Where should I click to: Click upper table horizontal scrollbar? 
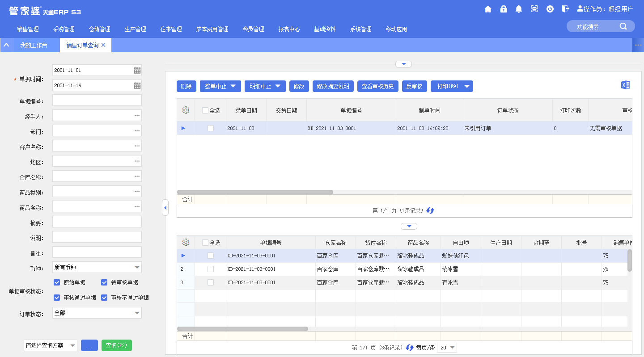point(255,192)
